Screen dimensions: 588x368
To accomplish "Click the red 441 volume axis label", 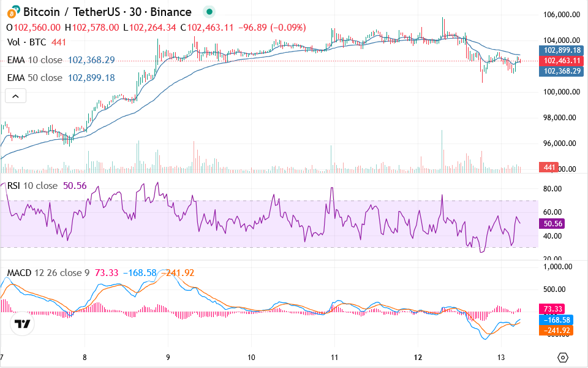I will click(x=549, y=167).
